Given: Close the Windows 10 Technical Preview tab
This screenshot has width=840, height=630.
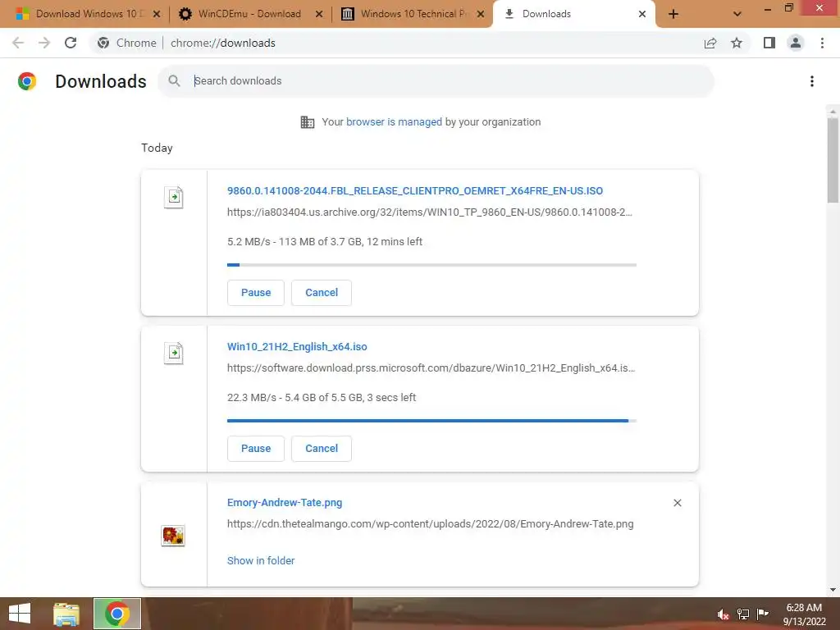Looking at the screenshot, I should pos(481,14).
